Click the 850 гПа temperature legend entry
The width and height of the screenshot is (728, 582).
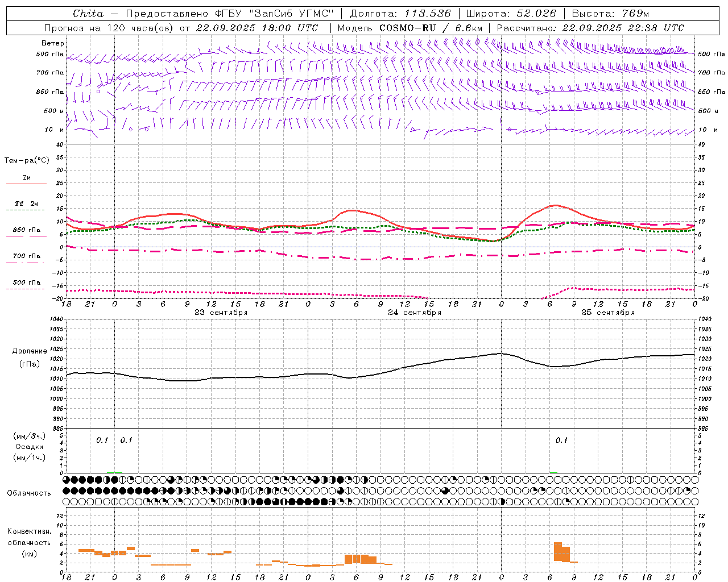point(26,230)
